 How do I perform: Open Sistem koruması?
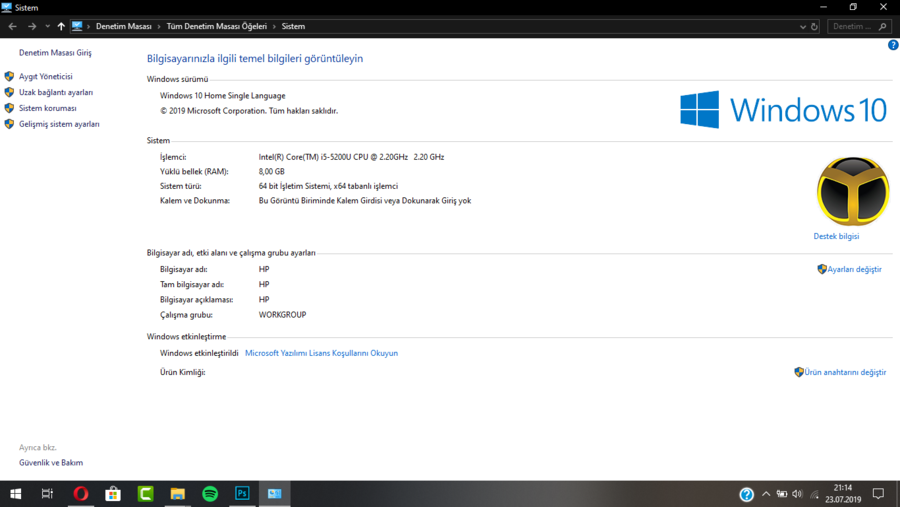[x=48, y=108]
